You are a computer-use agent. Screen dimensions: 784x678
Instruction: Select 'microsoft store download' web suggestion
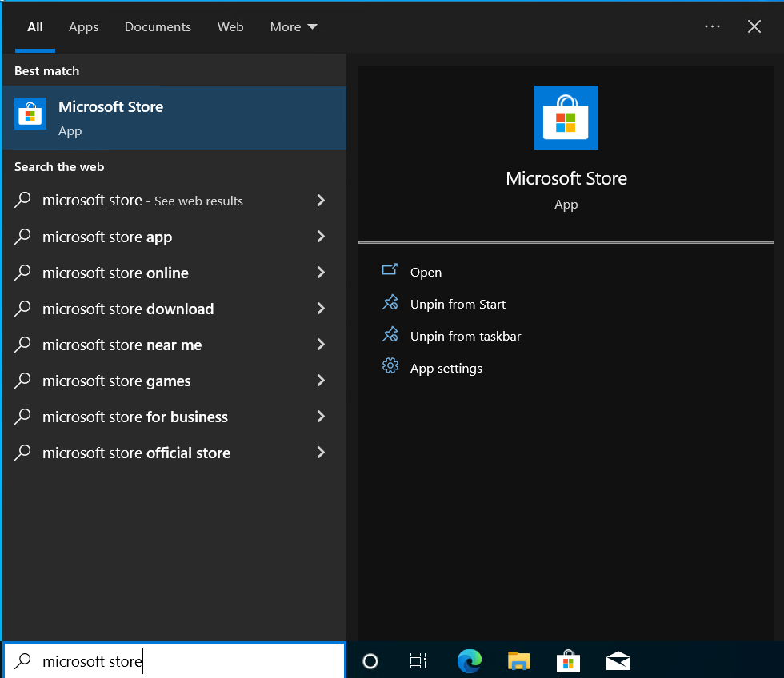tap(174, 309)
